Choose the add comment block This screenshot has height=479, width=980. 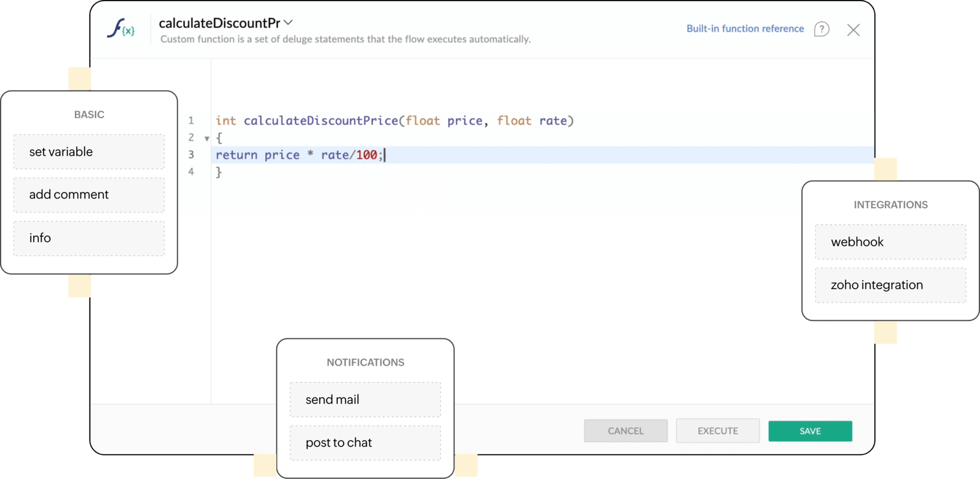coord(89,195)
